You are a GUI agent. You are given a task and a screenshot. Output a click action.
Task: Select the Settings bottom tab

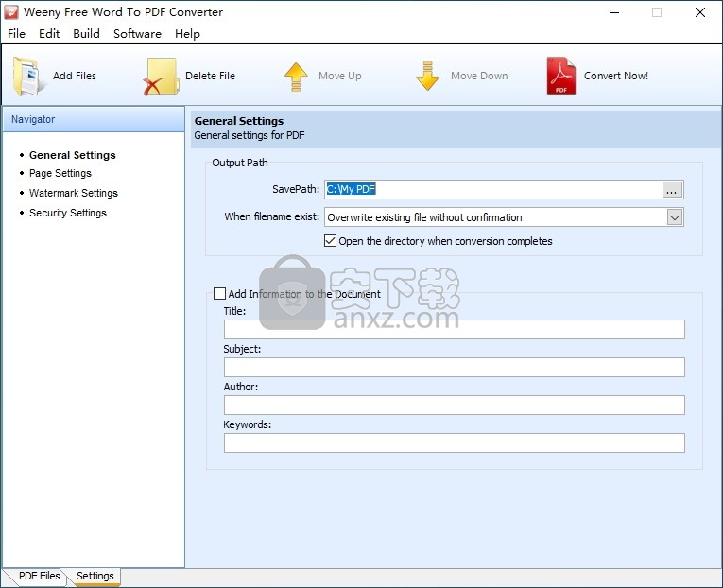(95, 576)
